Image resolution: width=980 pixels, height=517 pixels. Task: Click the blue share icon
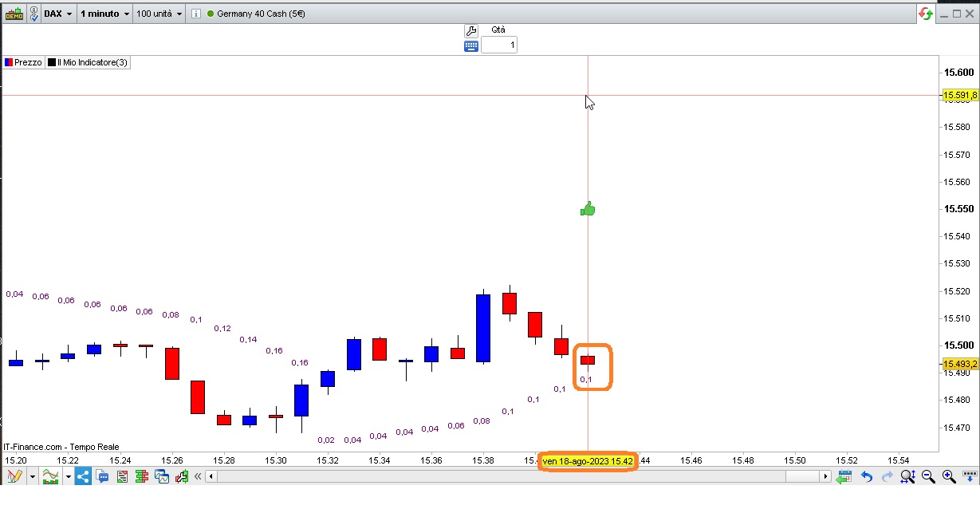coord(83,476)
